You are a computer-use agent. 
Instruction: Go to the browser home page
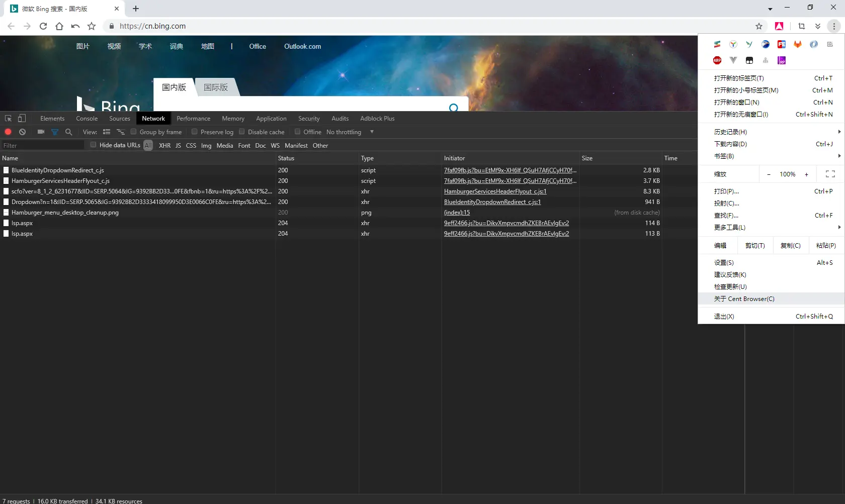click(x=59, y=26)
